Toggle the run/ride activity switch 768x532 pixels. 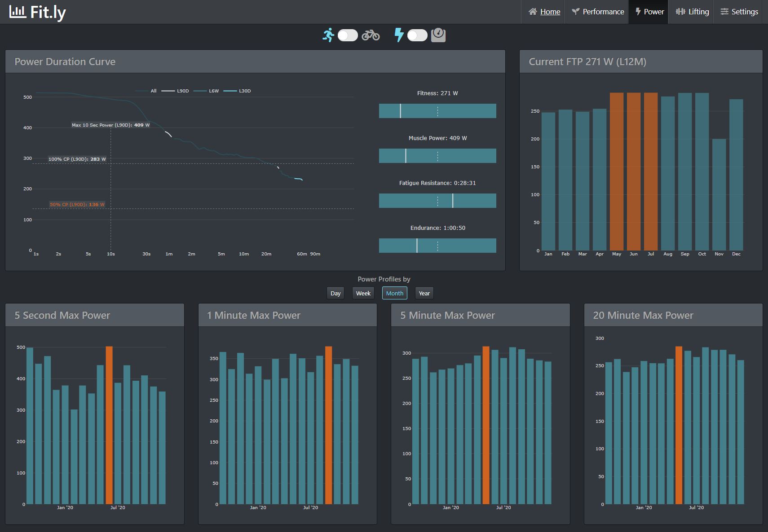click(x=348, y=35)
